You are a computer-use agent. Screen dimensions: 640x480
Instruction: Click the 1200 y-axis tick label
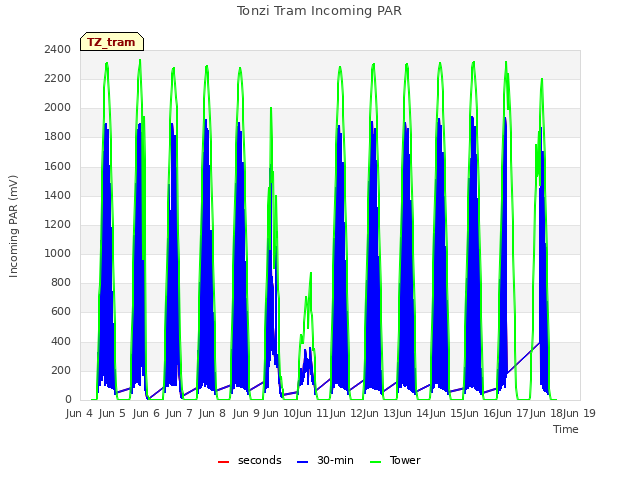(58, 224)
